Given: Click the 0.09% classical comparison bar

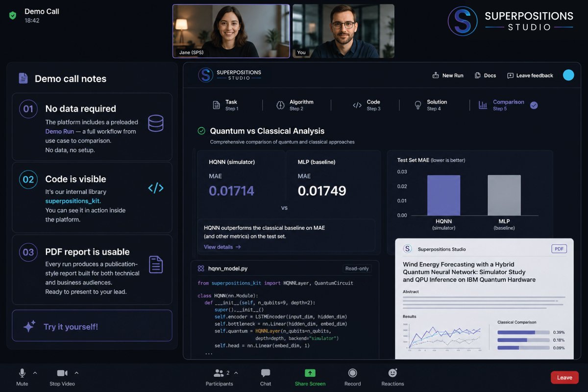Looking at the screenshot, I should click(x=523, y=348).
